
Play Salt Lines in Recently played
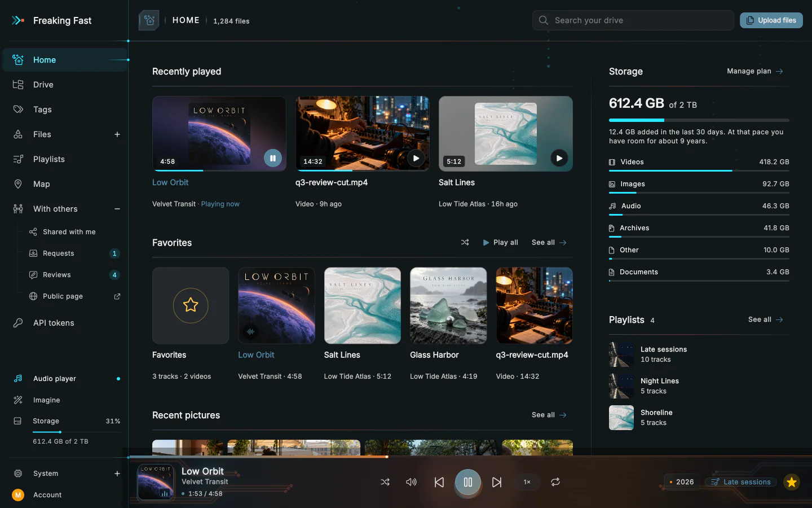point(559,158)
